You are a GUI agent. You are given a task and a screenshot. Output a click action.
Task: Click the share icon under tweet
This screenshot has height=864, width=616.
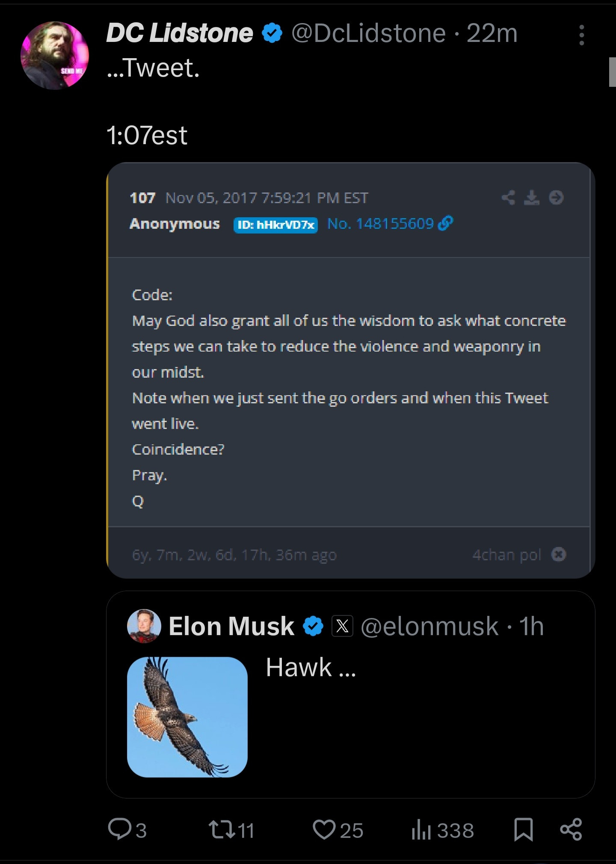pyautogui.click(x=571, y=829)
